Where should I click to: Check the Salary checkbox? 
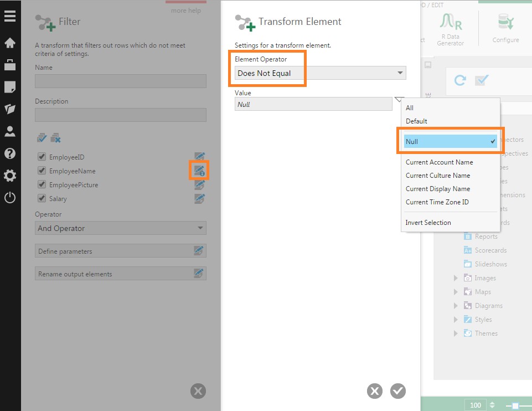click(42, 198)
